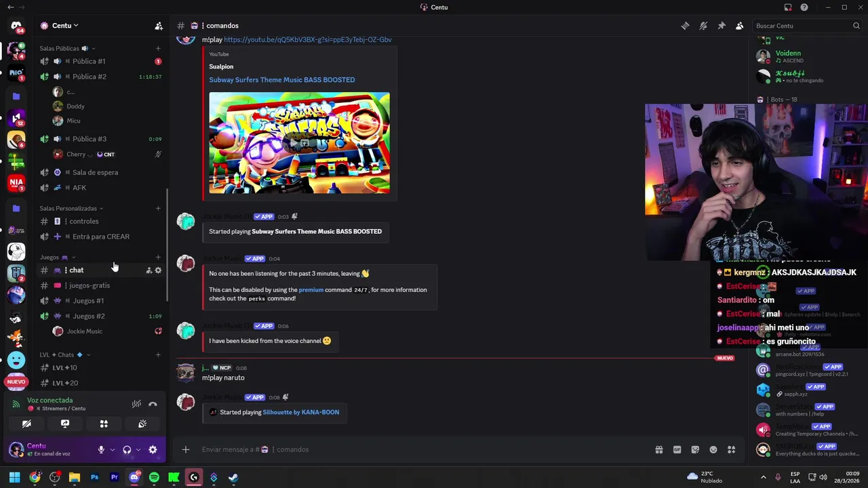This screenshot has height=488, width=868.
Task: Toggle microphone mute in user panel
Action: (x=101, y=449)
